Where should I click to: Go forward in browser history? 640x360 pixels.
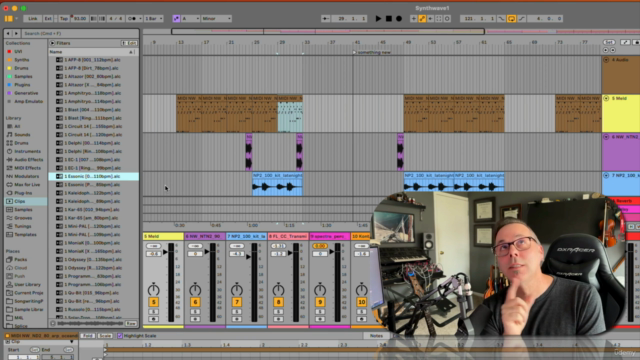coord(16,33)
